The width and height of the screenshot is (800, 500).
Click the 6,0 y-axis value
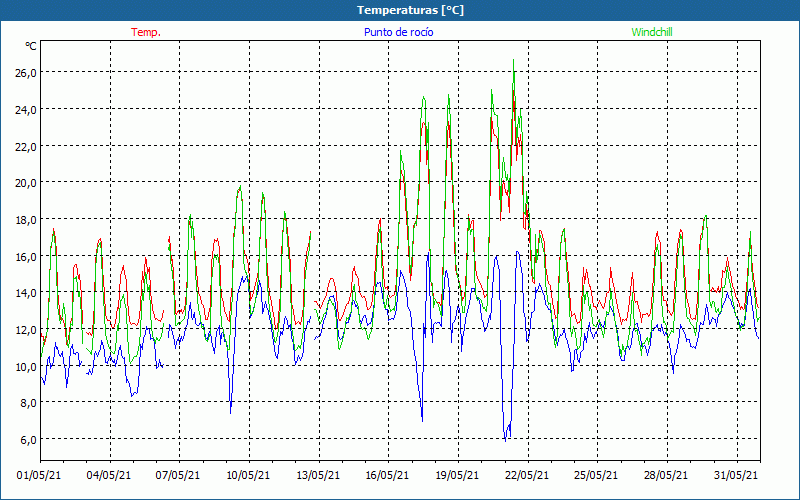[28, 440]
